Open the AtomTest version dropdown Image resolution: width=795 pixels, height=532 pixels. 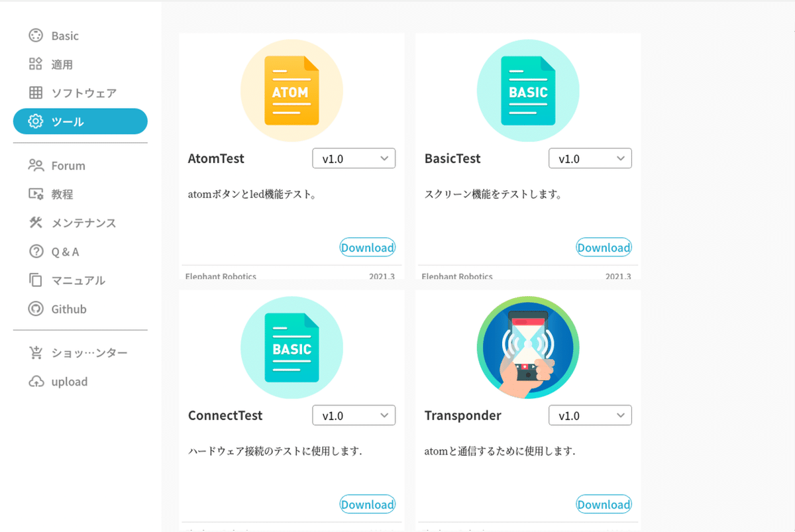[353, 158]
